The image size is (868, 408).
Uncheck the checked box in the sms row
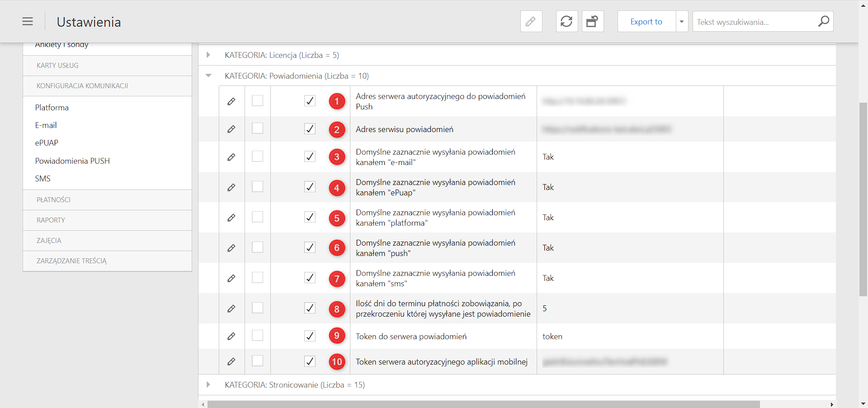310,278
